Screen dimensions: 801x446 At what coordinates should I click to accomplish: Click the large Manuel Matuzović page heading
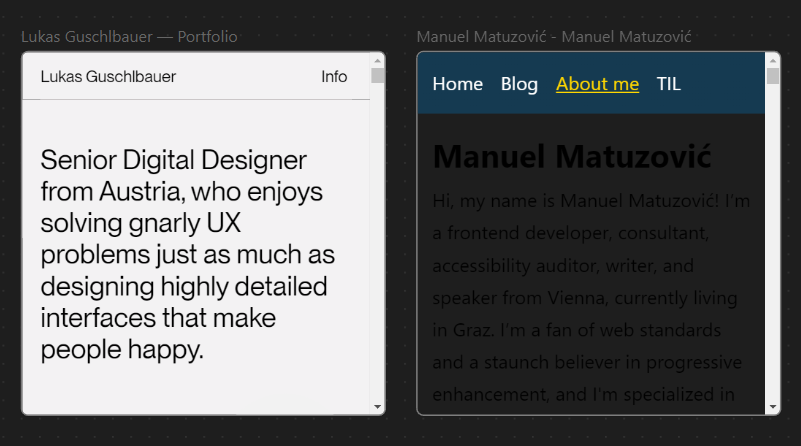[x=572, y=157]
